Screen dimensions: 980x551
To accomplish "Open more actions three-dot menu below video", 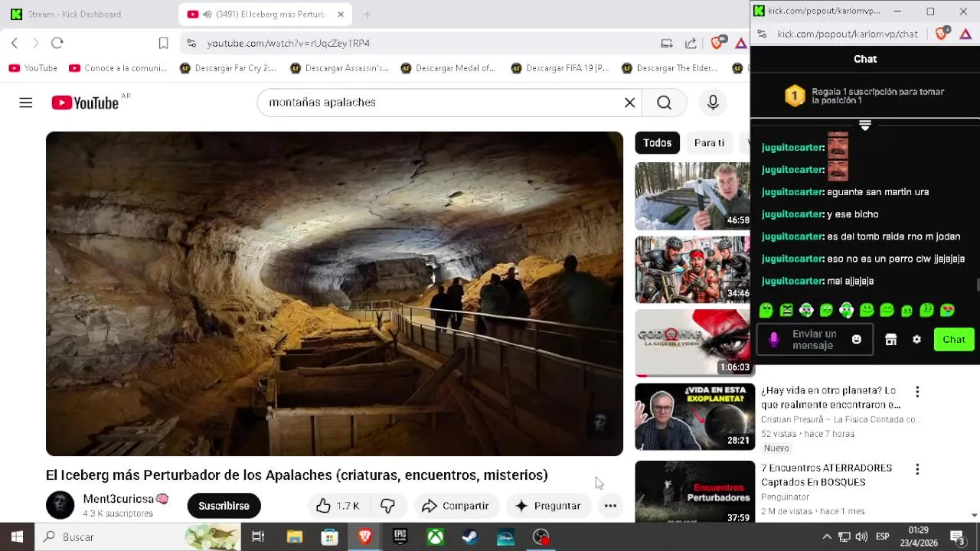I will (610, 506).
